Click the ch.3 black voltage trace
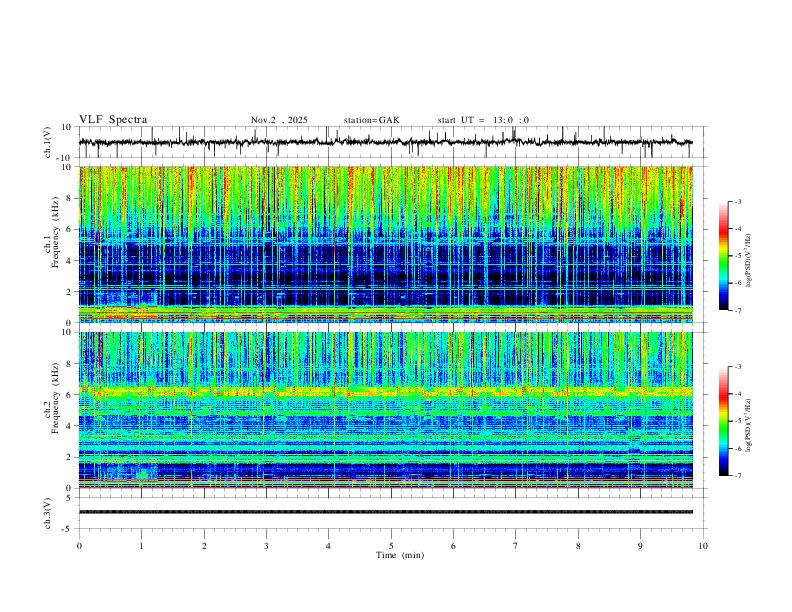 [x=385, y=512]
